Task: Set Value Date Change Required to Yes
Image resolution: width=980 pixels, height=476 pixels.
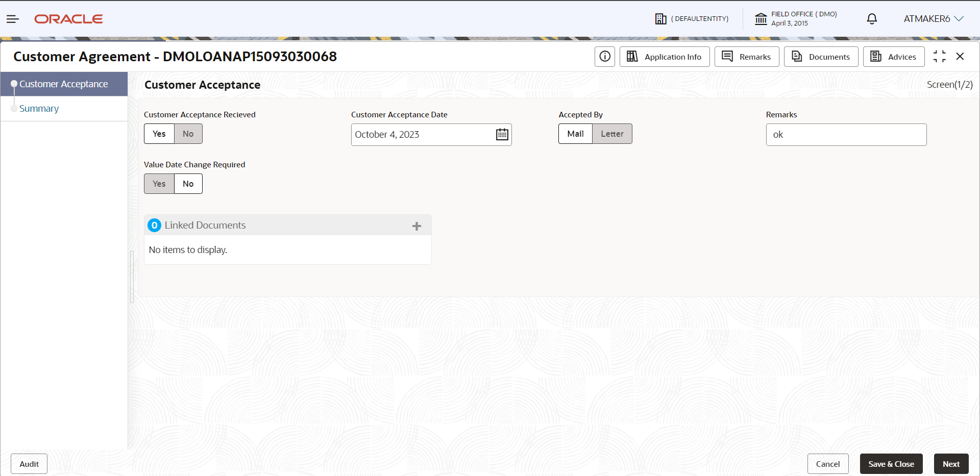Action: 159,184
